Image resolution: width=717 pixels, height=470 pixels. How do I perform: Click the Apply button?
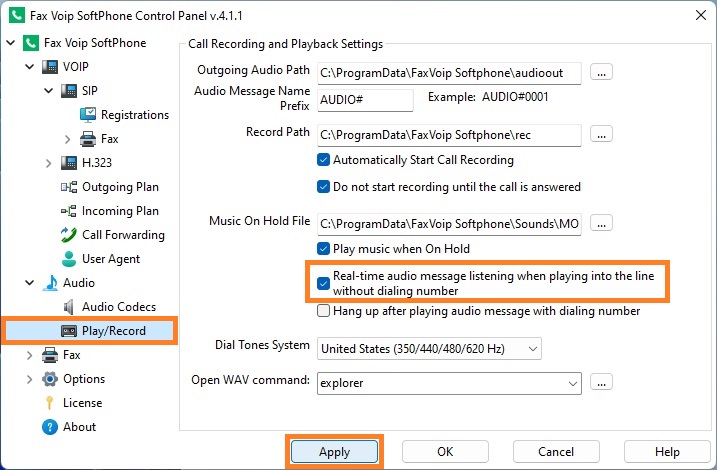coord(335,452)
